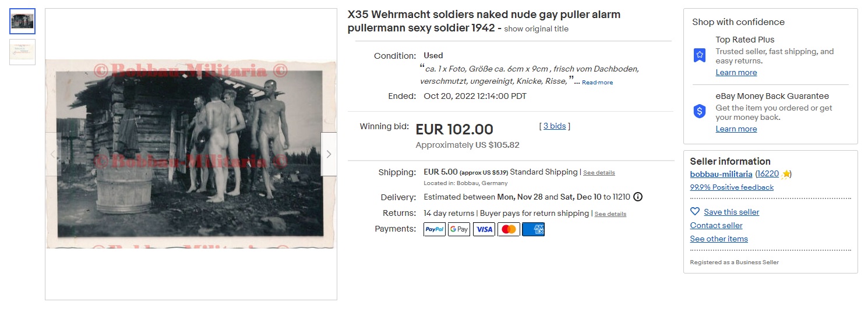The width and height of the screenshot is (868, 309).
Task: Click the Visa card icon
Action: [484, 229]
